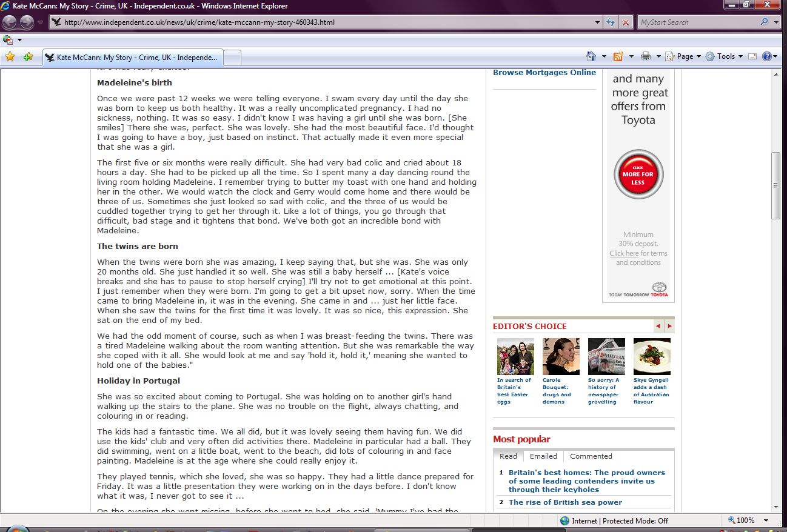Open the Tools menu dropdown
787x532 pixels.
tap(725, 56)
